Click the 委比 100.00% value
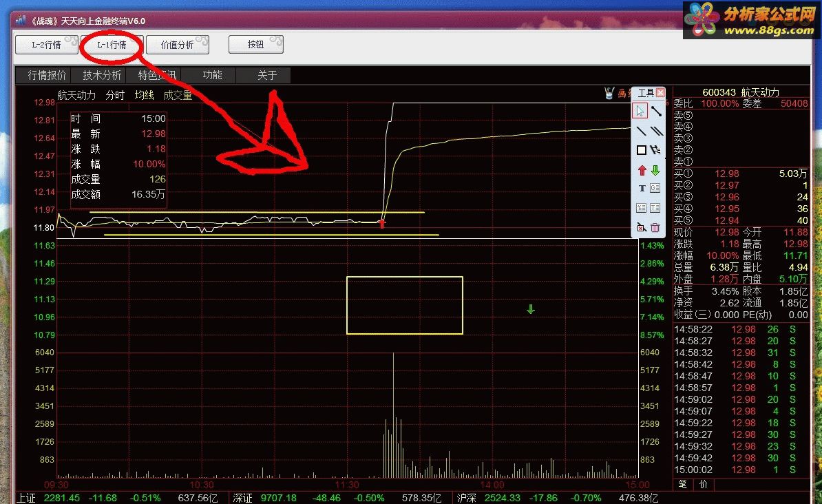Image resolution: width=822 pixels, height=504 pixels. [x=720, y=103]
